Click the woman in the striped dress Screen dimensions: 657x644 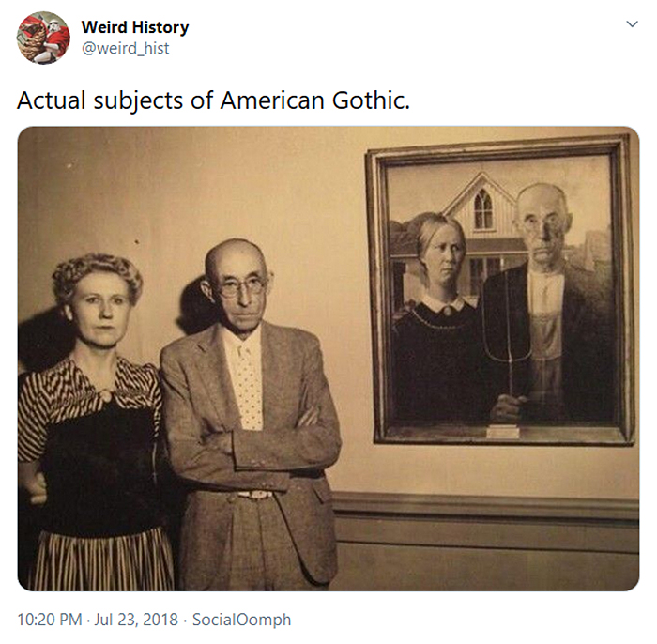[96, 432]
